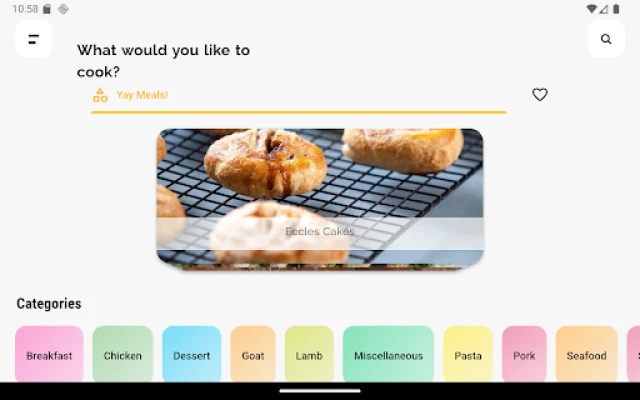Tap the Eccles Cakes title label
The height and width of the screenshot is (400, 640).
(x=319, y=231)
